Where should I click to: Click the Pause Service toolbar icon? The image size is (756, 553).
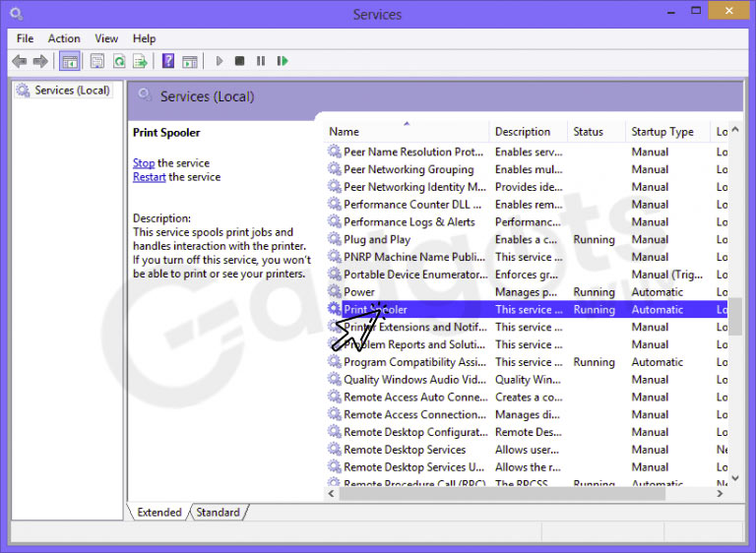click(x=261, y=61)
